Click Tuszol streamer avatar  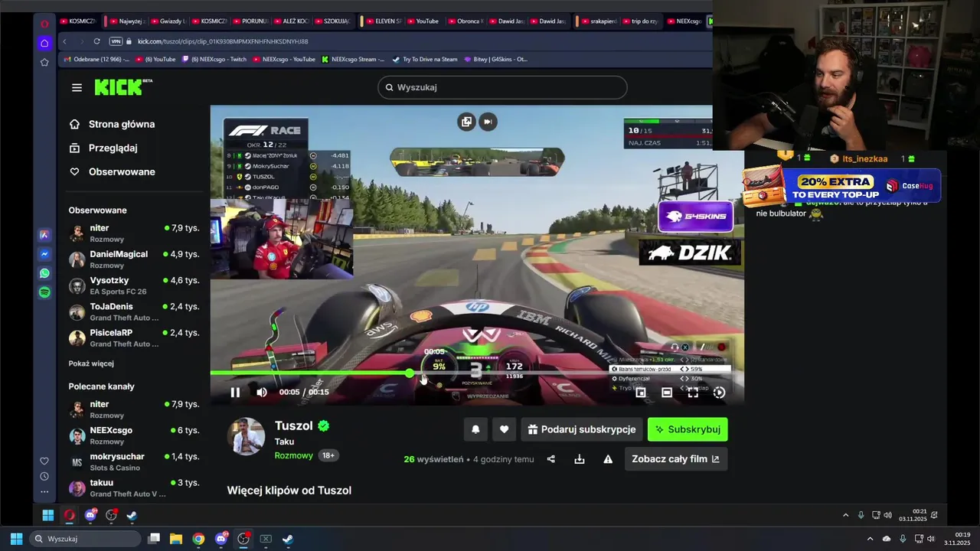click(x=247, y=436)
